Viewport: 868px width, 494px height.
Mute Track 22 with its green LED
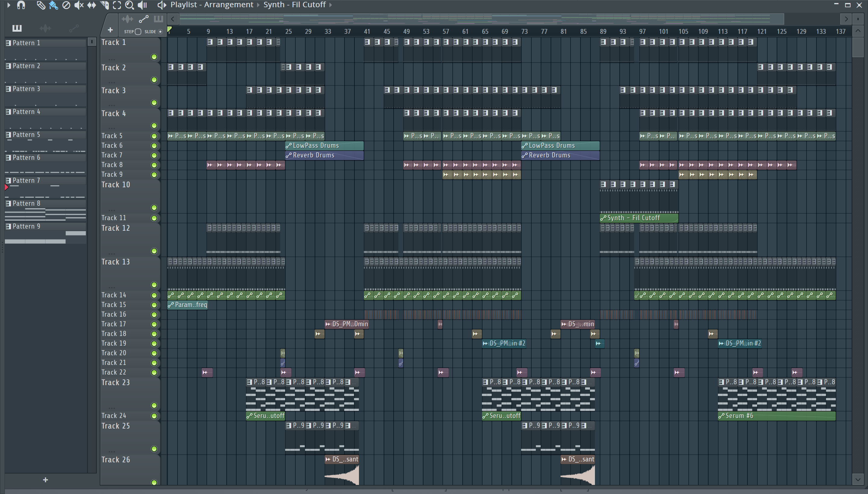154,372
